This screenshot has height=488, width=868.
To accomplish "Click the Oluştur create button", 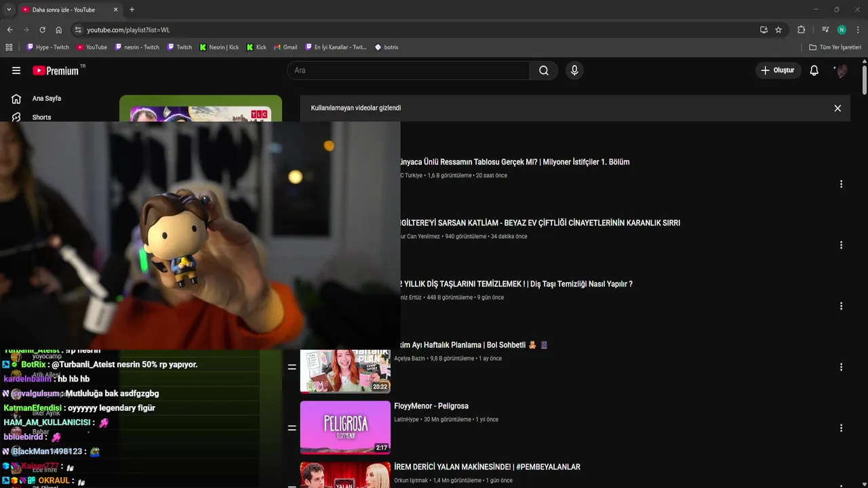I will [x=778, y=70].
